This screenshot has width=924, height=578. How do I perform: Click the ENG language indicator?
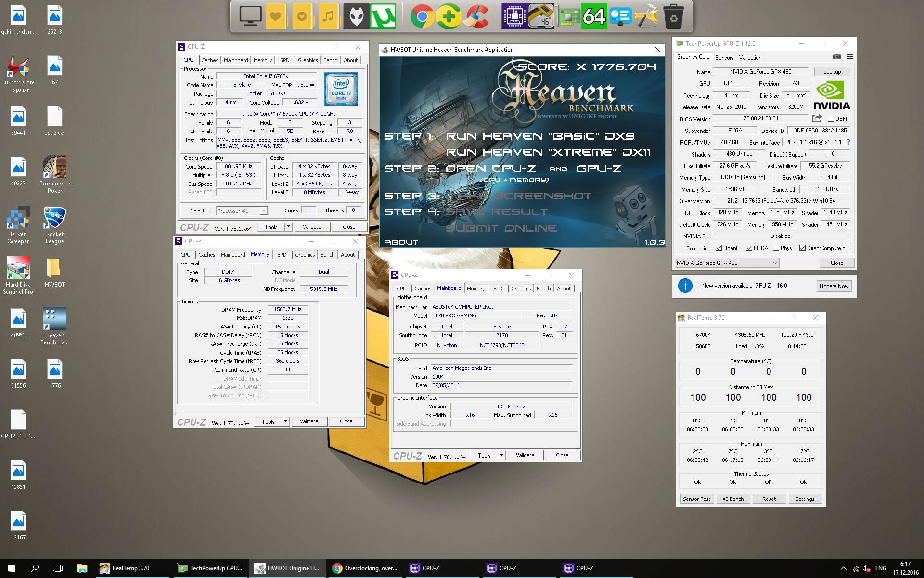(x=881, y=568)
